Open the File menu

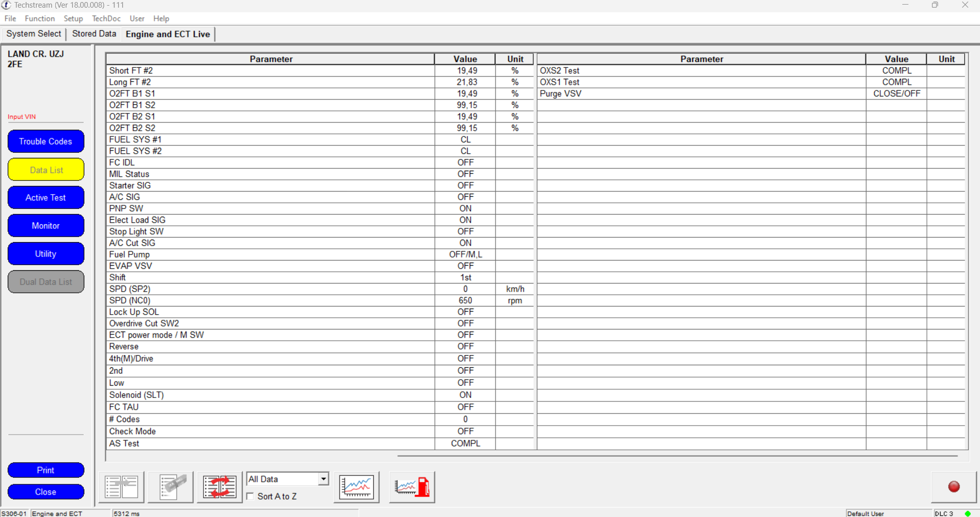(x=10, y=18)
